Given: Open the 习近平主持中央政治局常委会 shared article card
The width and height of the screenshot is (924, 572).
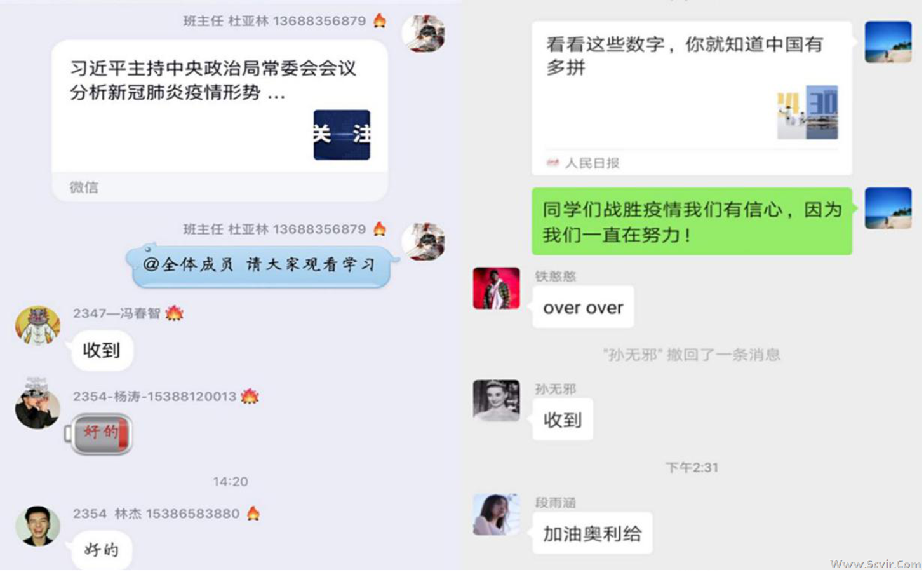Looking at the screenshot, I should coord(220,121).
